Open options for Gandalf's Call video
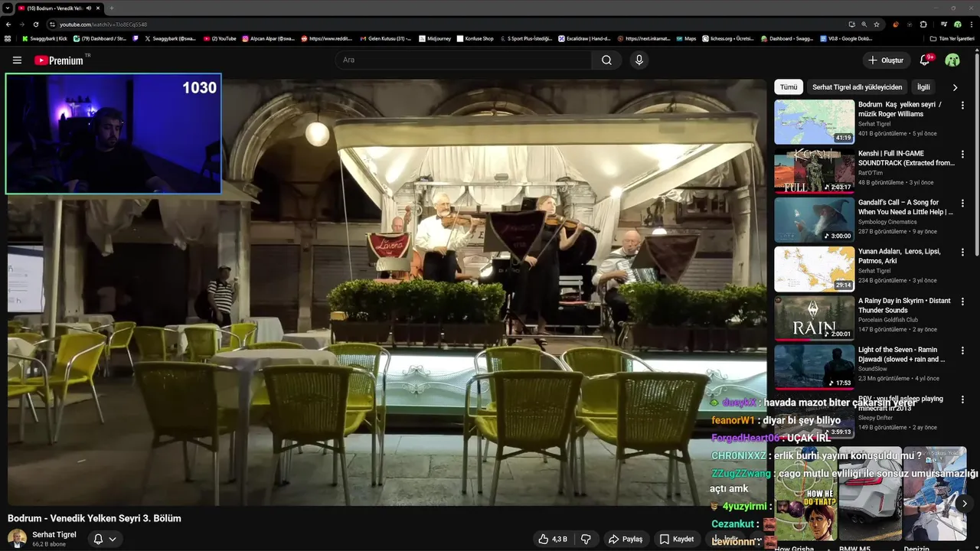 (963, 203)
